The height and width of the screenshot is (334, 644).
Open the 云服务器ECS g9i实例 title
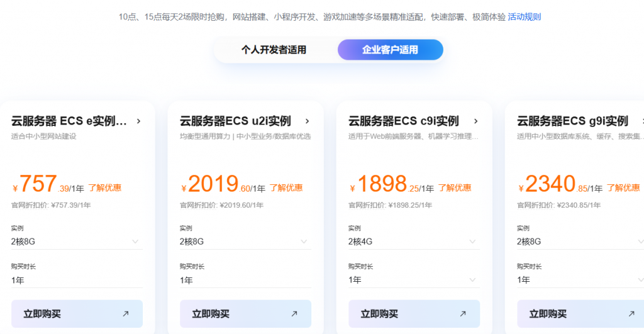[x=572, y=121]
